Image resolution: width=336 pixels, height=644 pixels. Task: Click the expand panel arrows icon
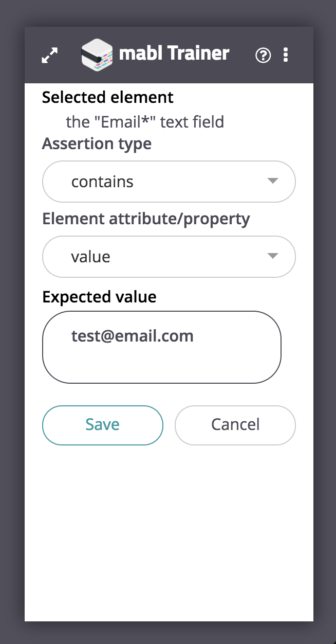(x=50, y=55)
